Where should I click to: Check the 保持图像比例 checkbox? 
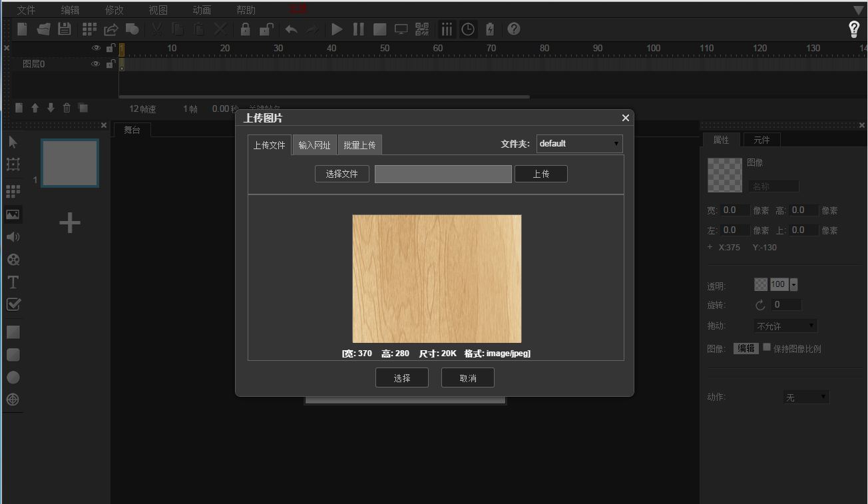coord(767,348)
